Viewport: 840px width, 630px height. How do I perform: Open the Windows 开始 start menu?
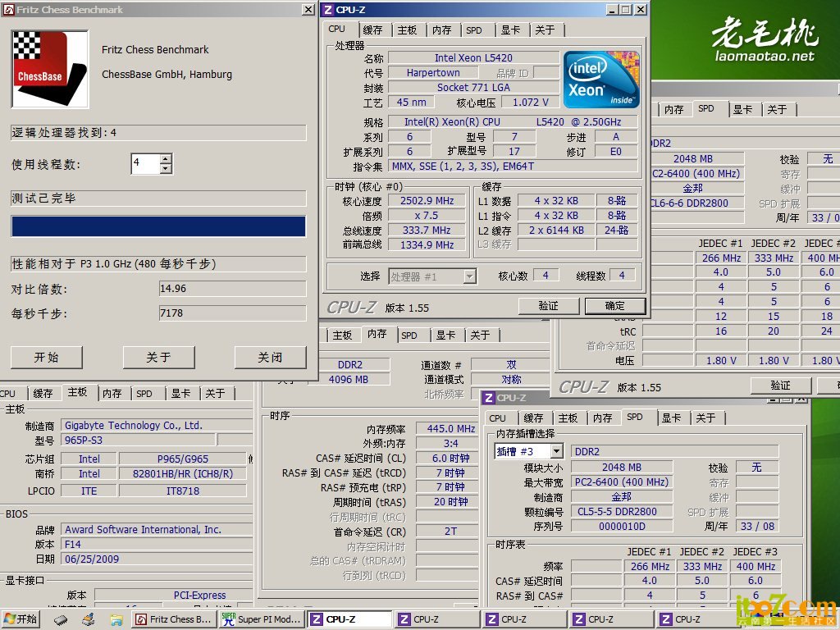(x=21, y=619)
